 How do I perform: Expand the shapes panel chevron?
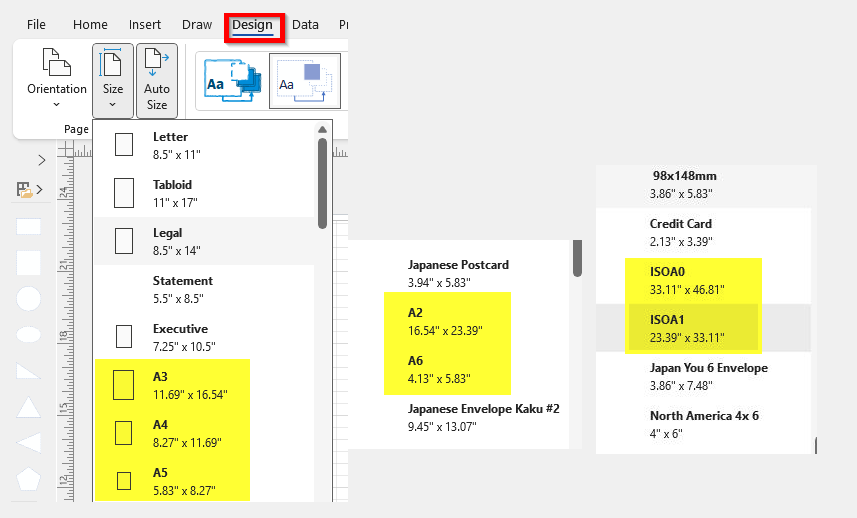tap(42, 160)
